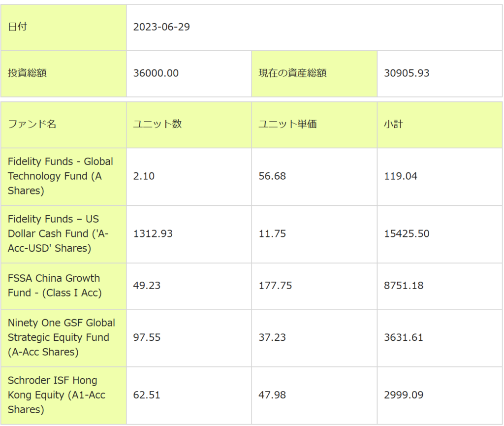Select Schroder ISF Hong Kong Equity name
This screenshot has height=426, width=504.
(x=56, y=395)
